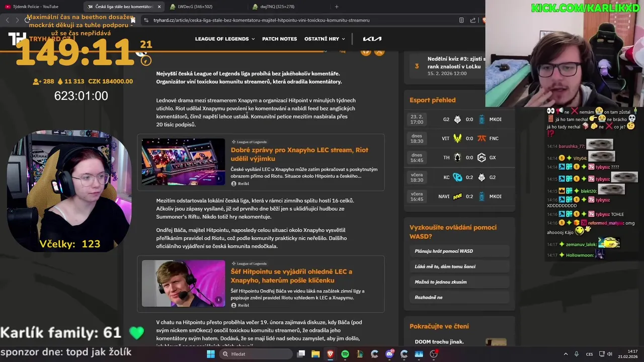Open the Patch Notes menu item

[279, 39]
